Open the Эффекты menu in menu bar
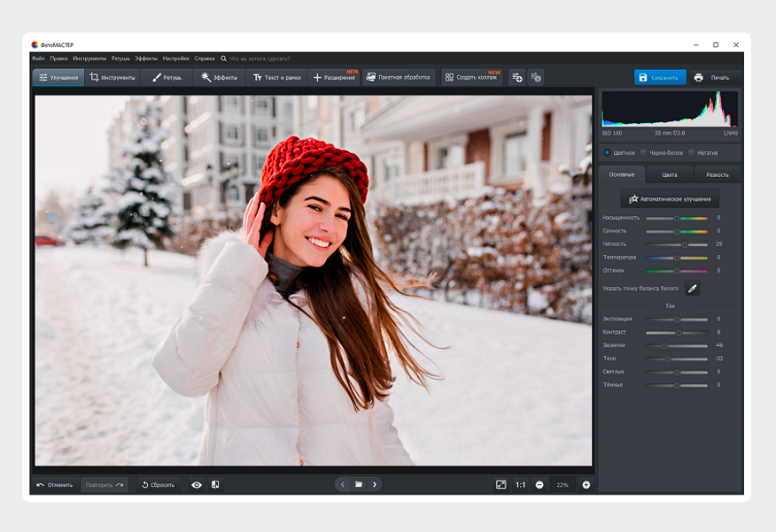Screen dimensions: 776x532 click(x=146, y=58)
